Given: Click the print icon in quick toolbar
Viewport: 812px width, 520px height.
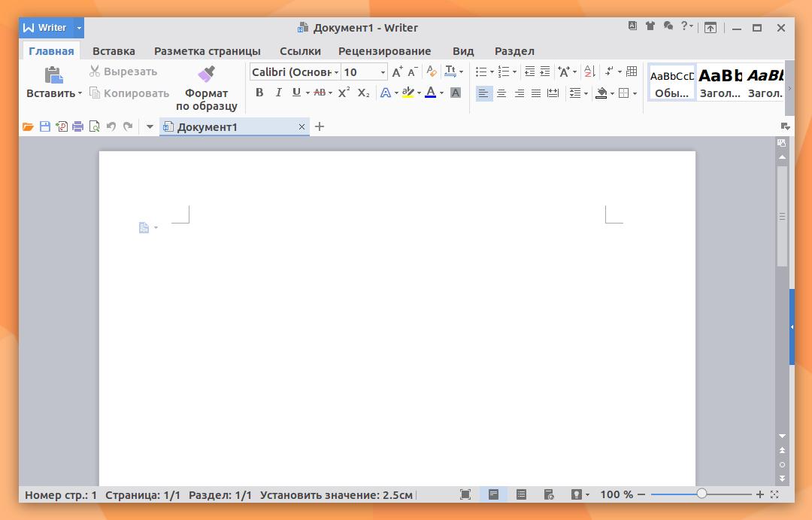Looking at the screenshot, I should [x=77, y=126].
